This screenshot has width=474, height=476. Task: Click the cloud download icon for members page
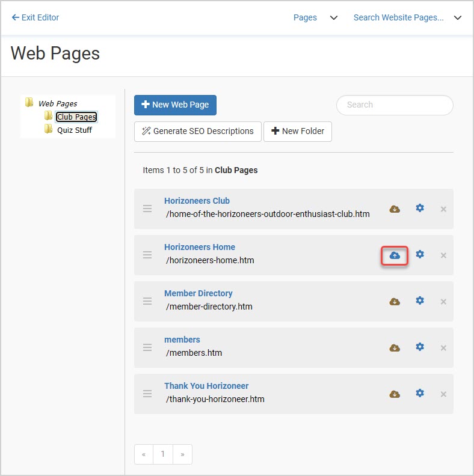click(395, 348)
